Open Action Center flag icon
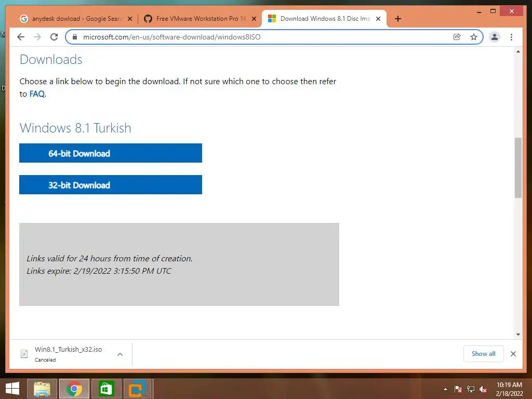The width and height of the screenshot is (532, 399). point(458,389)
